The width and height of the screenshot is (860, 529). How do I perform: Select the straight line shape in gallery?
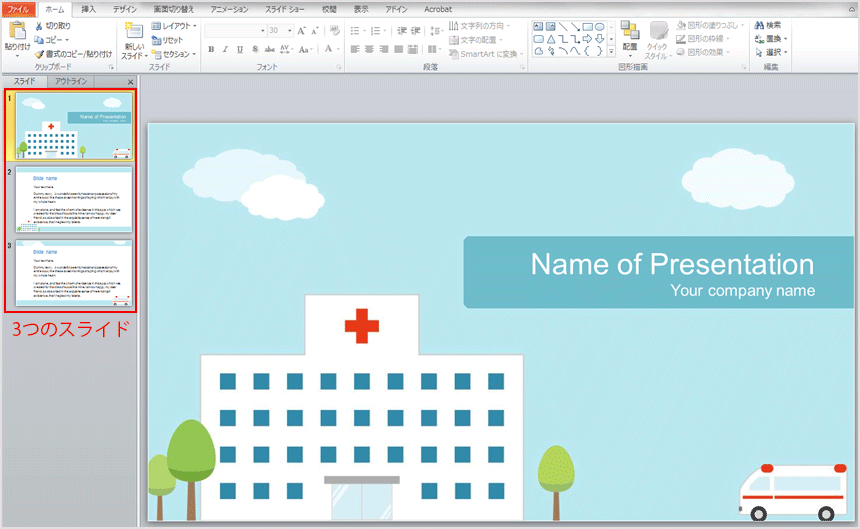click(563, 26)
